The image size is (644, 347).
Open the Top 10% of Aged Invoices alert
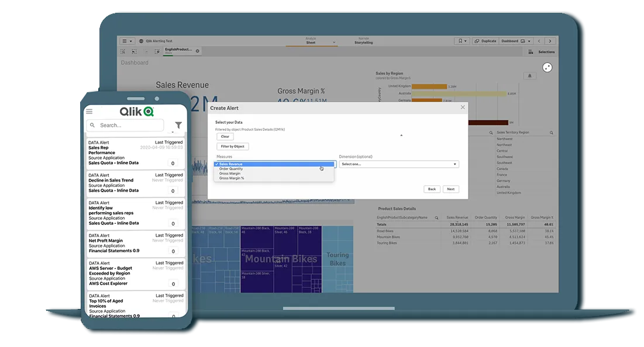click(136, 305)
